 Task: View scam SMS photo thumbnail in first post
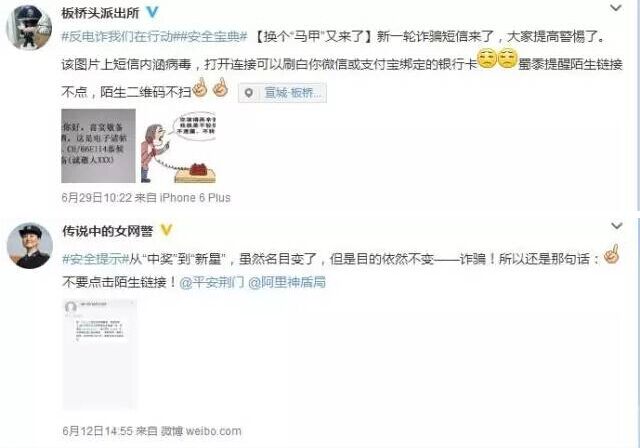click(98, 146)
